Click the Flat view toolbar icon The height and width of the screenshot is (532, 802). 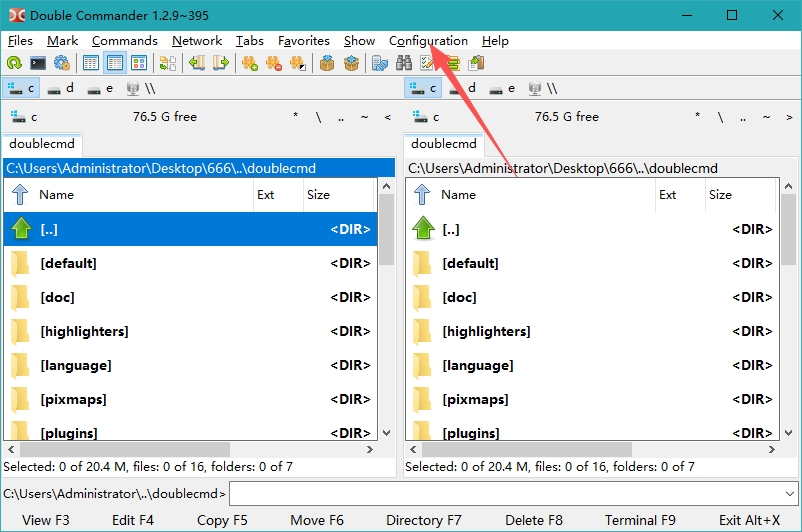tap(168, 63)
